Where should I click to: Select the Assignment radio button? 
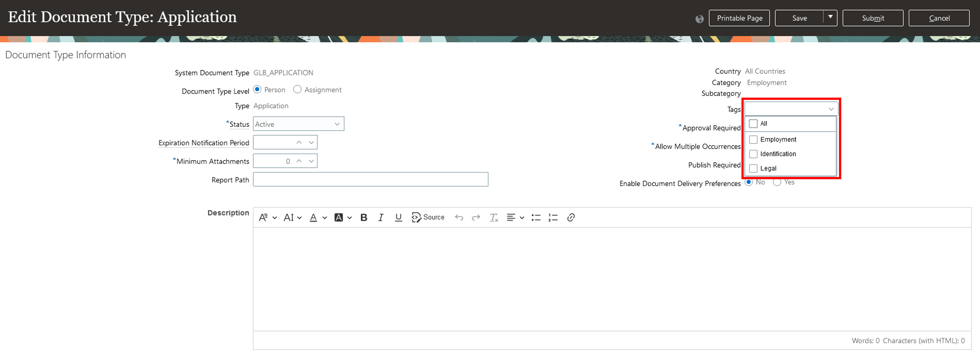point(297,89)
